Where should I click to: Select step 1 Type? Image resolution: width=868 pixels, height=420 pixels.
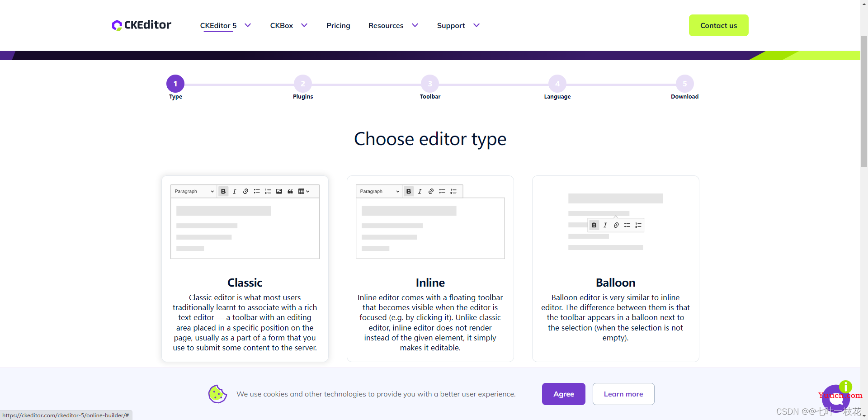175,84
